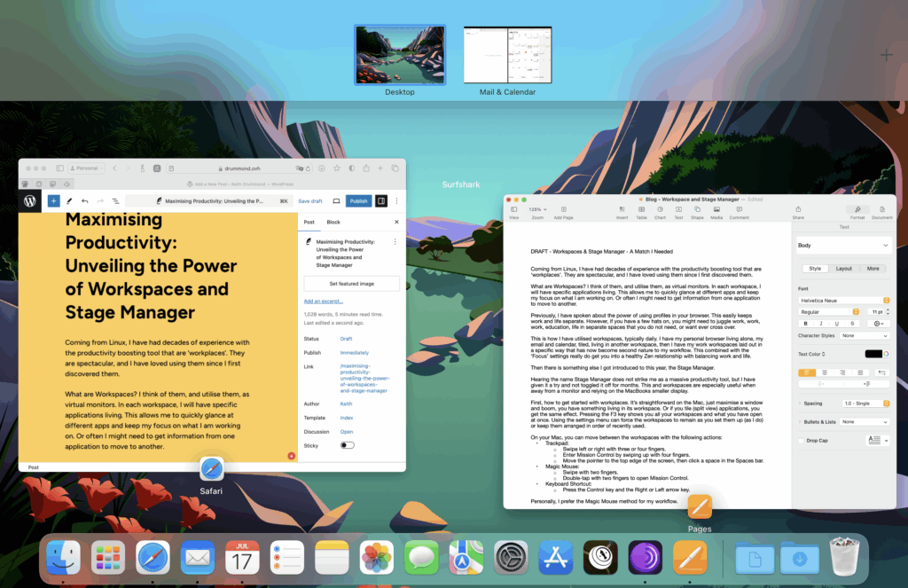
Task: Click the blue block inserter plus button
Action: click(x=53, y=201)
